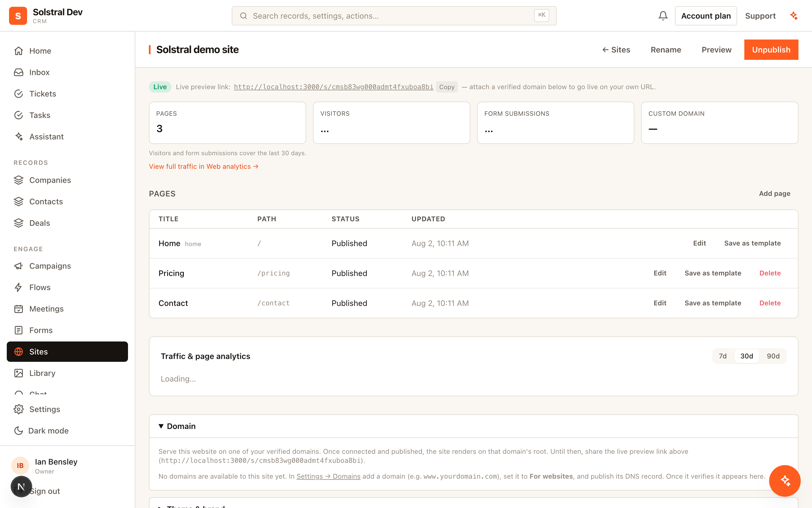Click the Preview button

click(x=716, y=50)
